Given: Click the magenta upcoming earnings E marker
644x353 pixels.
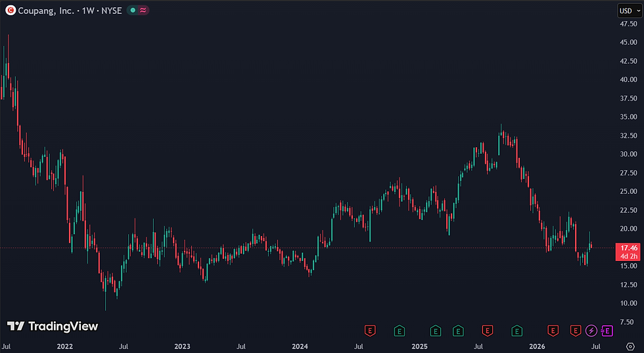Looking at the screenshot, I should (607, 331).
